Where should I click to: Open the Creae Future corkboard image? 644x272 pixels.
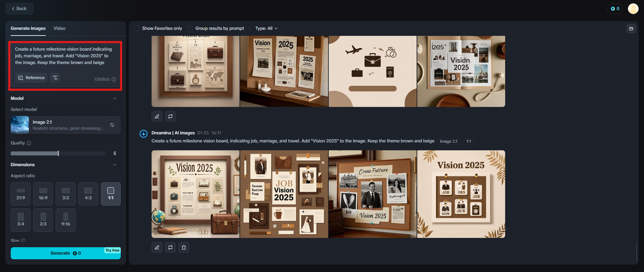point(373,194)
